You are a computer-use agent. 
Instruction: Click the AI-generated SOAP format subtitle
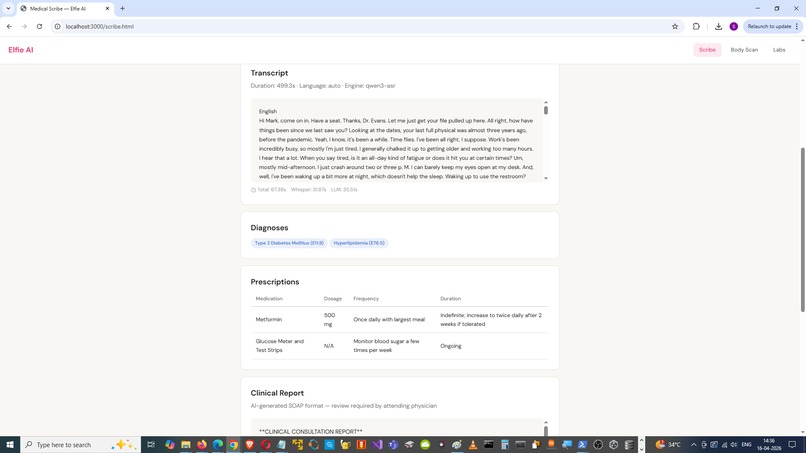click(344, 406)
